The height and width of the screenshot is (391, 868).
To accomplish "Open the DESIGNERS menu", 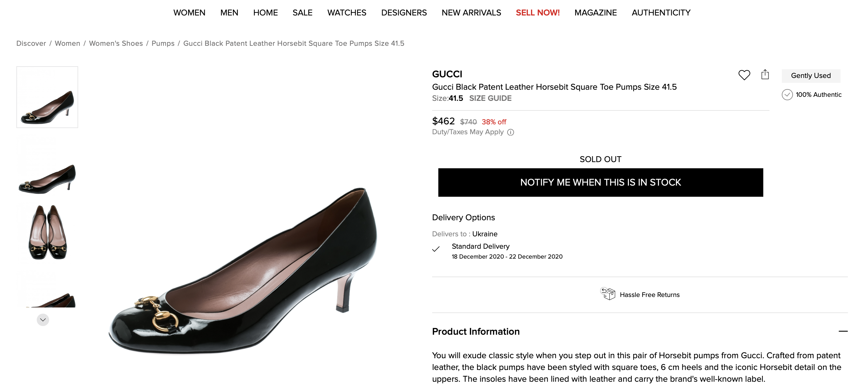I will tap(404, 13).
